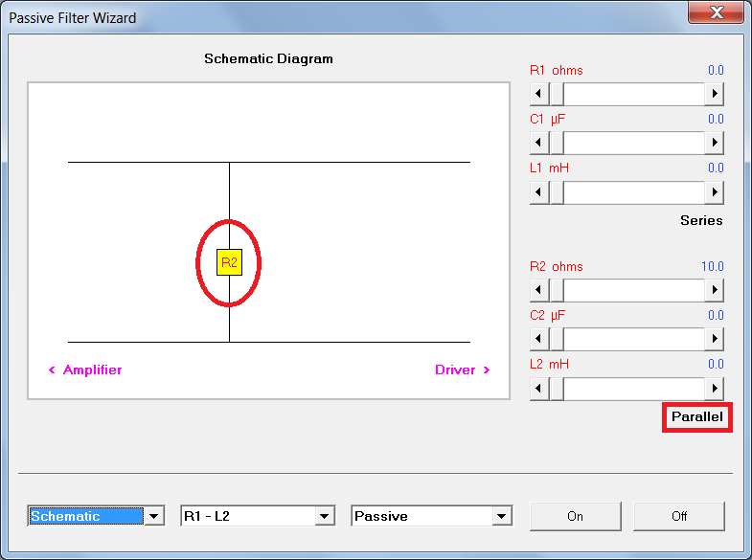752x560 pixels.
Task: Click the Parallel label
Action: tap(696, 416)
